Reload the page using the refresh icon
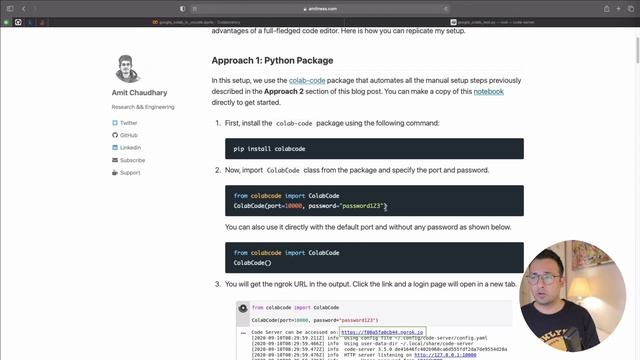The height and width of the screenshot is (360, 640). tap(446, 9)
